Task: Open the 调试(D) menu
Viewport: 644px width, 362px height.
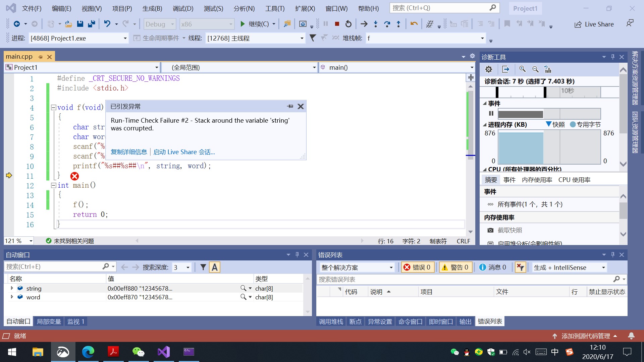Action: point(183,8)
